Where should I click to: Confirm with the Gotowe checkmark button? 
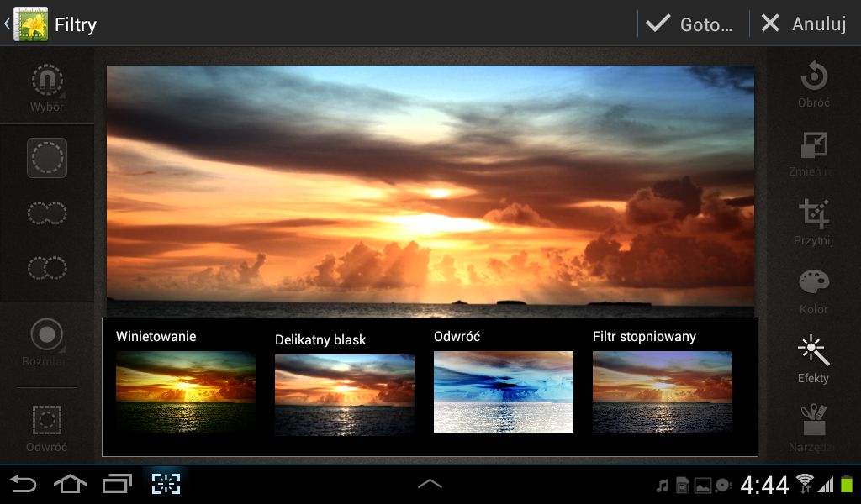point(689,24)
